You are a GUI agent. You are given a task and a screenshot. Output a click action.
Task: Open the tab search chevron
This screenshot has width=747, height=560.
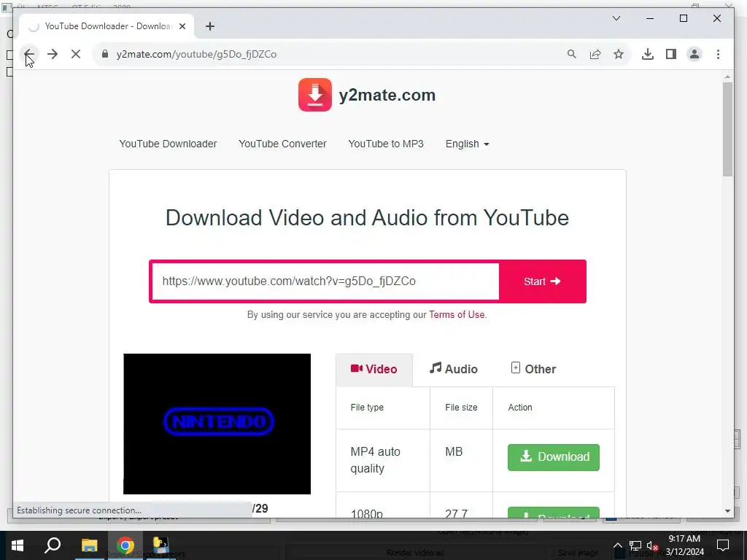(616, 18)
